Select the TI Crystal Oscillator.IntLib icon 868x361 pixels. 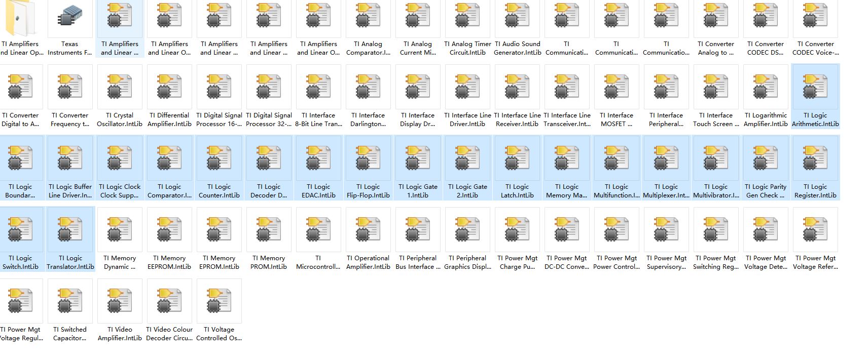pyautogui.click(x=120, y=87)
